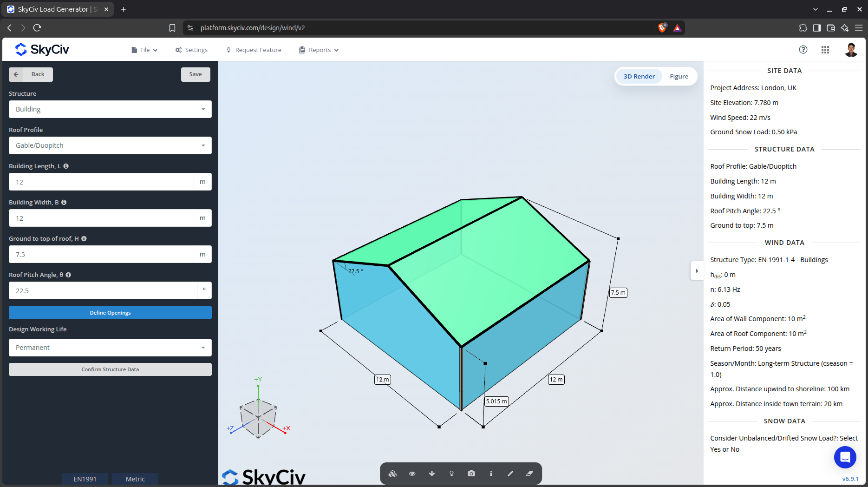Switch view to Figure

pyautogui.click(x=679, y=77)
